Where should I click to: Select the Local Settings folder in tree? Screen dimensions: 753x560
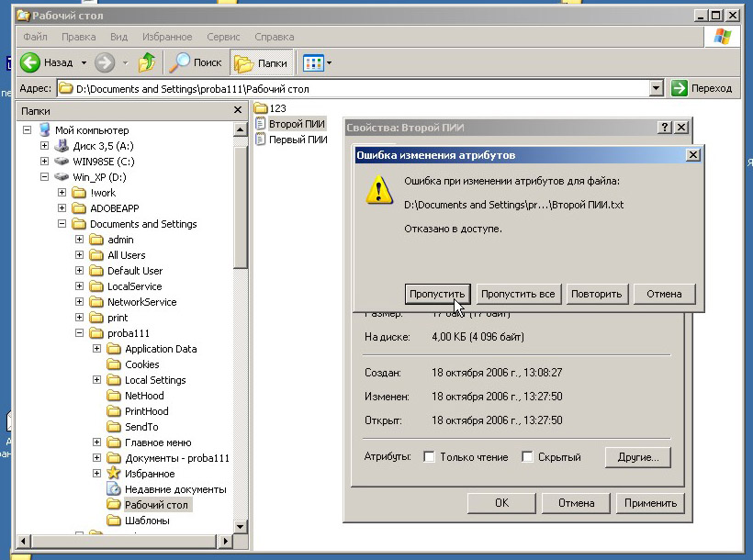[155, 380]
